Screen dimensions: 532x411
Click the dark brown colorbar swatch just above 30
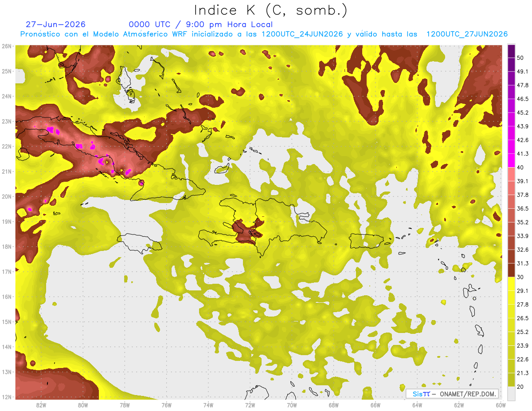point(511,270)
